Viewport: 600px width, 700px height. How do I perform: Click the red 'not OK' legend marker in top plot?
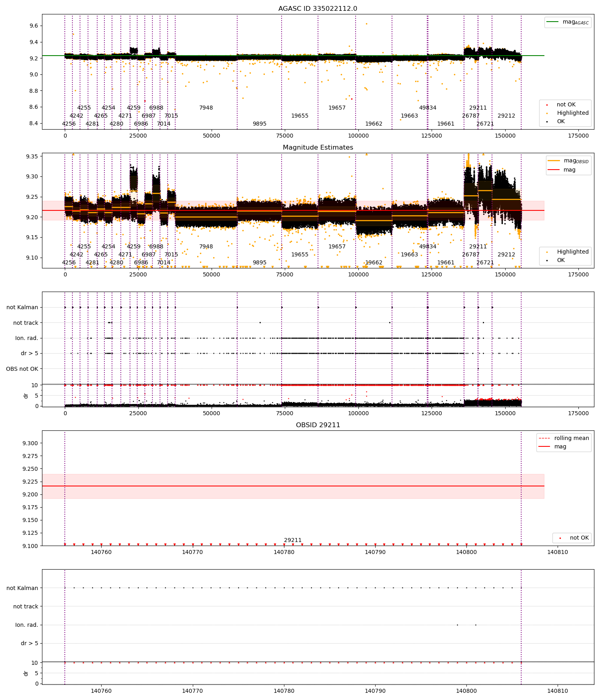[547, 105]
